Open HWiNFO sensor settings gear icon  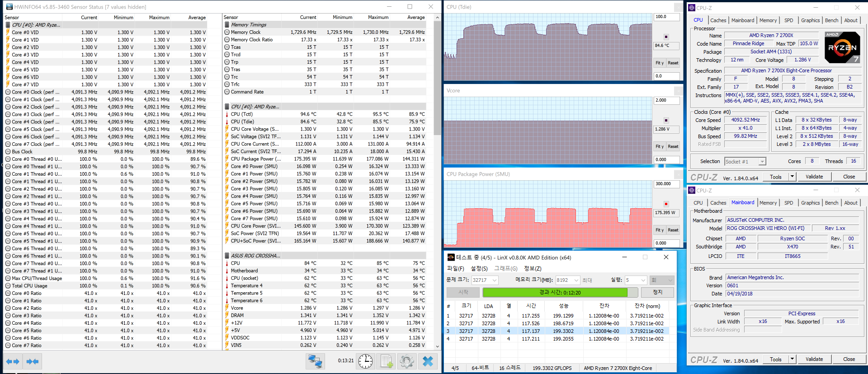407,361
